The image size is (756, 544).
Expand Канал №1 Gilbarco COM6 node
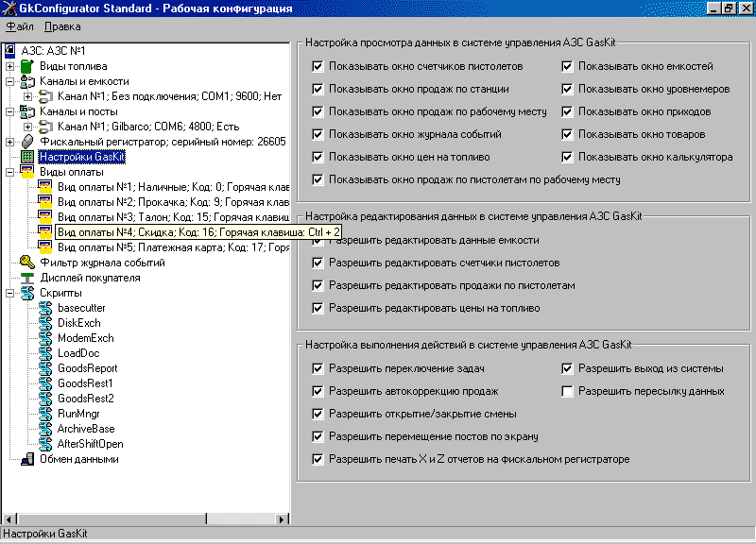point(28,127)
